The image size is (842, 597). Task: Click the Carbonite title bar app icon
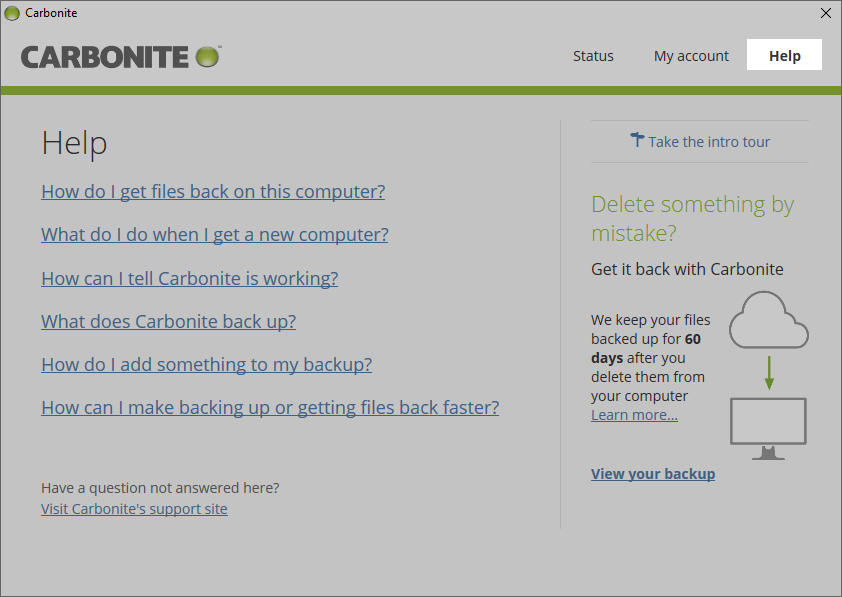click(x=12, y=13)
